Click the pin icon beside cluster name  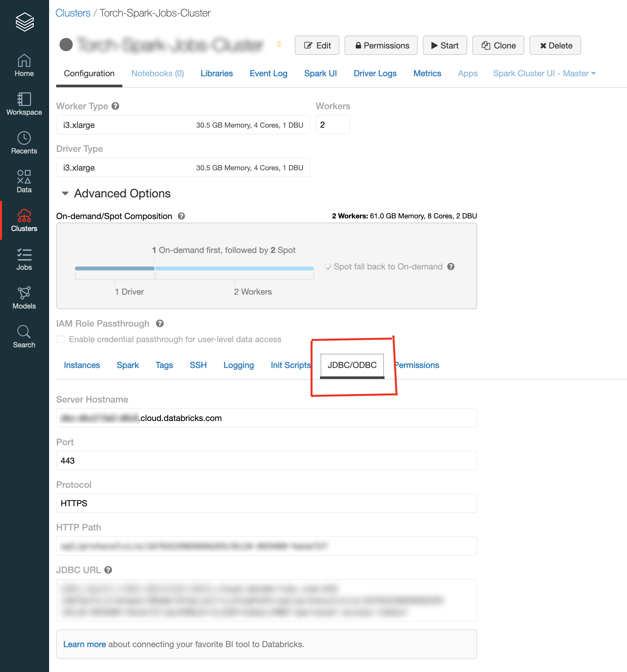(x=279, y=45)
